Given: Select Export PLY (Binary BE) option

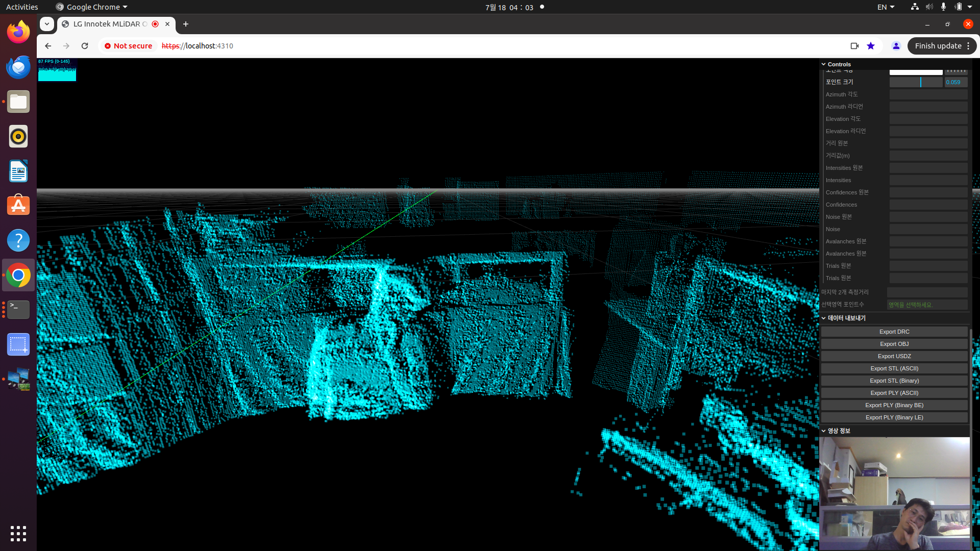Looking at the screenshot, I should [x=894, y=405].
